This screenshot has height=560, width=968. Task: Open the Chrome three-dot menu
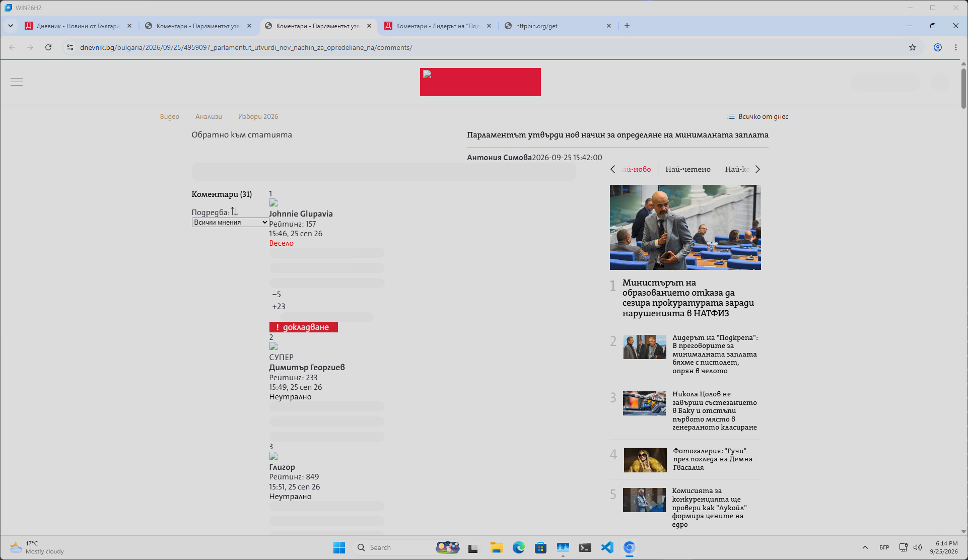[956, 47]
